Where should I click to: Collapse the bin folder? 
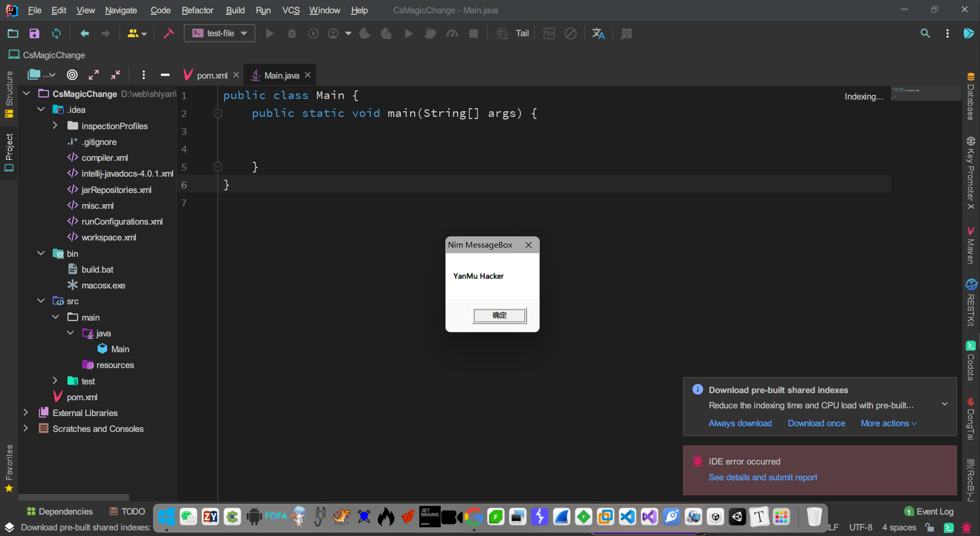[x=41, y=253]
